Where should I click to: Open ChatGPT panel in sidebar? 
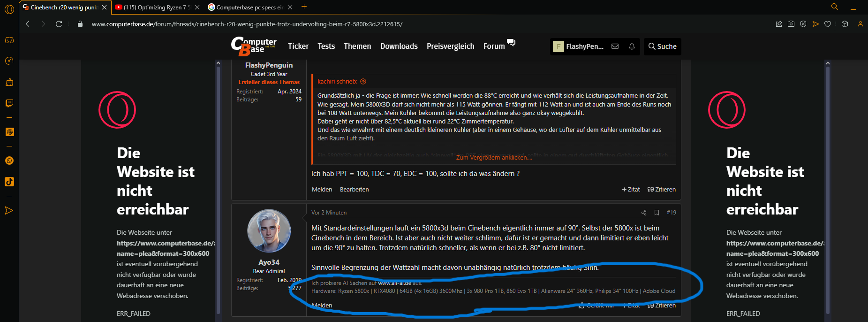point(9,132)
